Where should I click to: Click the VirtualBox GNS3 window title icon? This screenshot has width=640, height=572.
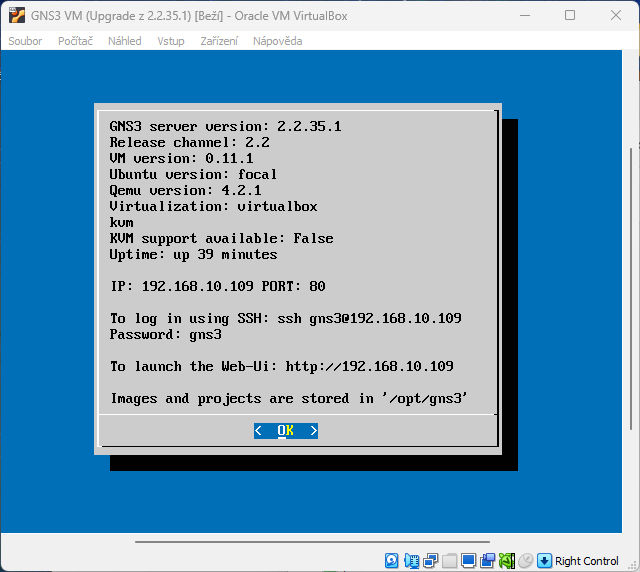[x=17, y=16]
